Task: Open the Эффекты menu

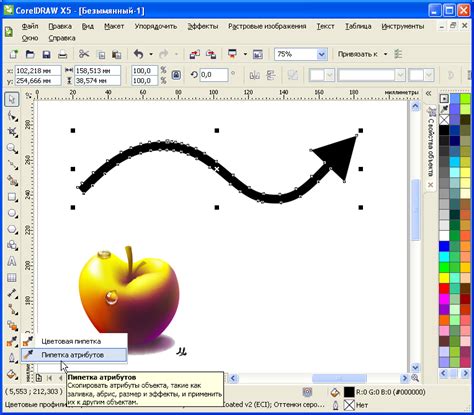Action: click(x=203, y=26)
